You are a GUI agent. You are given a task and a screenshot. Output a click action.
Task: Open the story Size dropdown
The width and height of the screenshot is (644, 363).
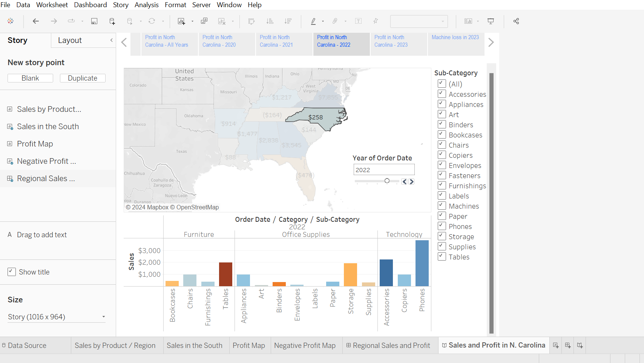(57, 317)
